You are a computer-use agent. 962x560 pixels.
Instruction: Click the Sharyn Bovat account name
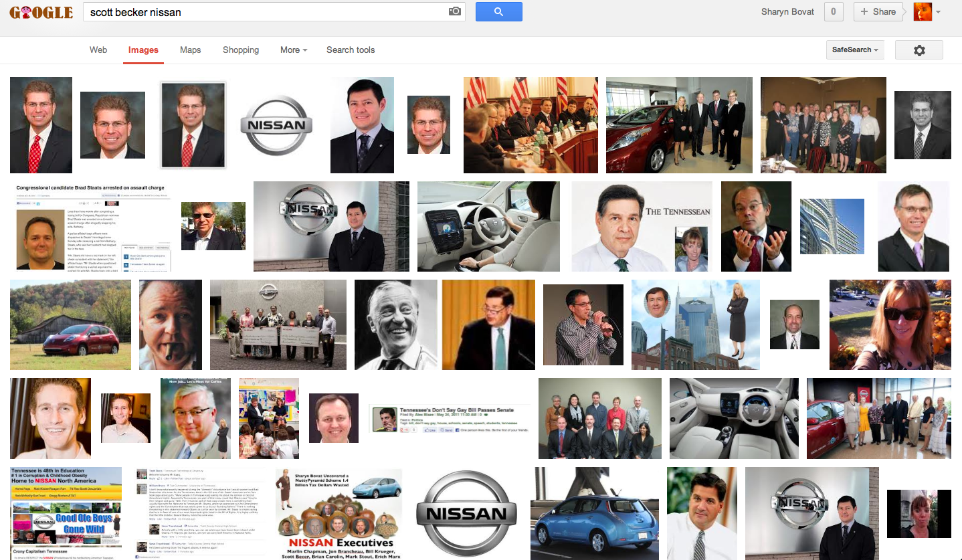click(x=787, y=12)
